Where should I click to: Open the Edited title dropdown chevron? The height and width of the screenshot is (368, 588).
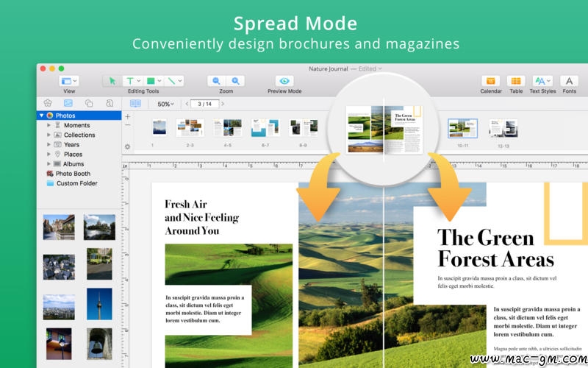(380, 68)
